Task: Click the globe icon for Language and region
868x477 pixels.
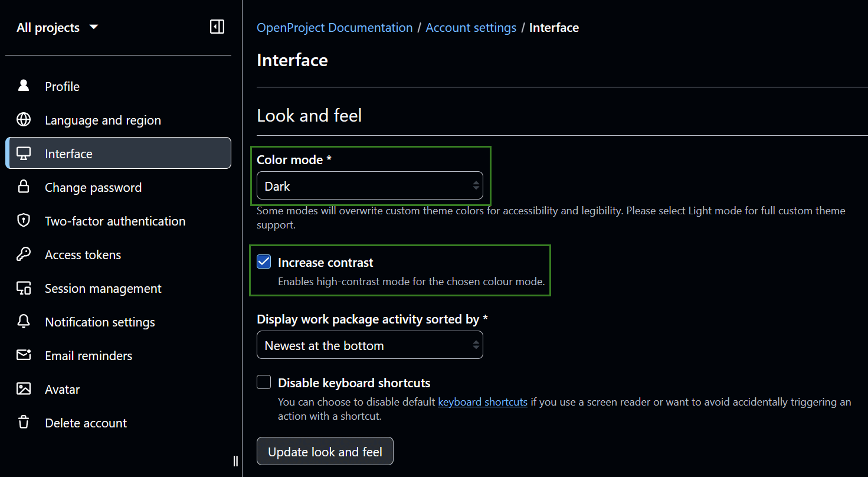Action: click(24, 120)
